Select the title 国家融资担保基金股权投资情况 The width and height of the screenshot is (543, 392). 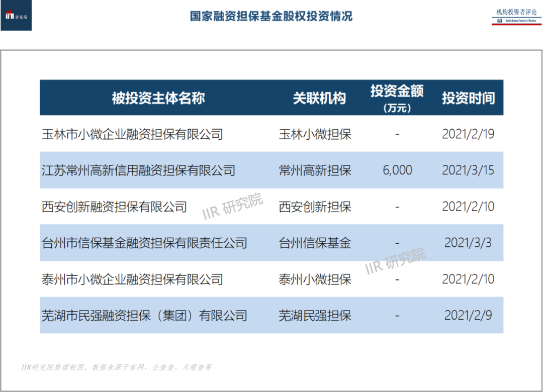pyautogui.click(x=271, y=16)
